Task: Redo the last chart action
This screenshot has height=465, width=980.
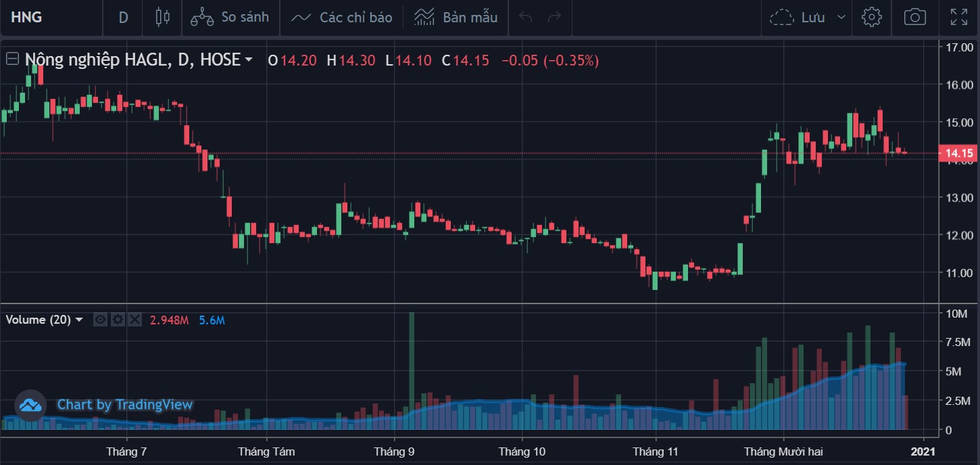Action: point(554,17)
